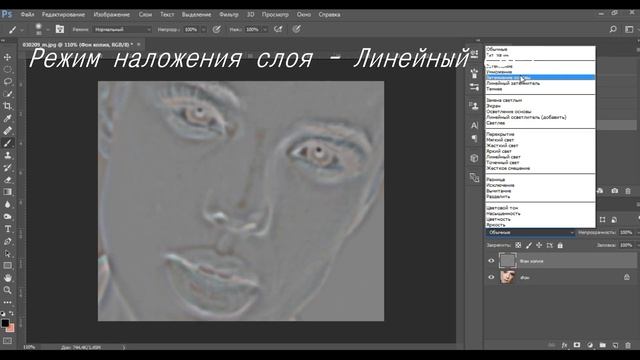Delete layer via trash icon in Layers panel
Image resolution: width=640 pixels, height=360 pixels.
(628, 345)
